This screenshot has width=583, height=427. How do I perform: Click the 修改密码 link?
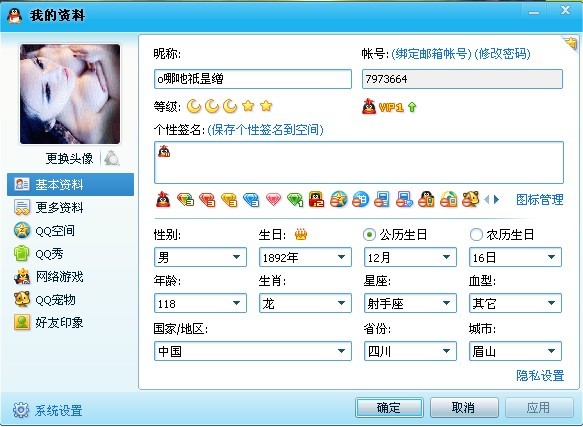point(502,54)
